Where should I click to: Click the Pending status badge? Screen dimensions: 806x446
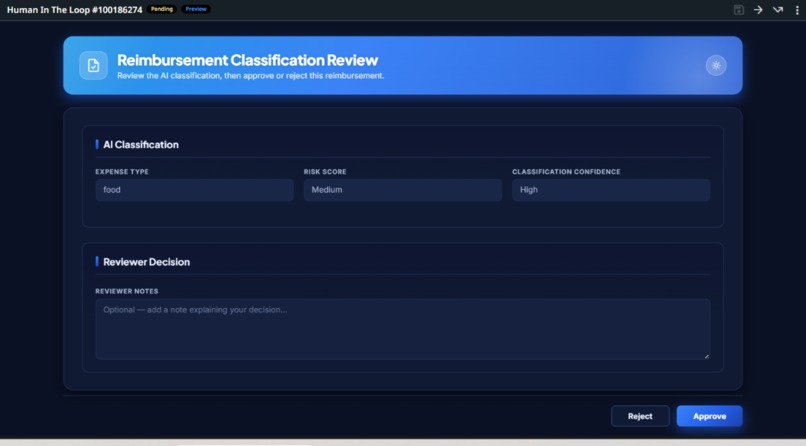click(x=162, y=9)
